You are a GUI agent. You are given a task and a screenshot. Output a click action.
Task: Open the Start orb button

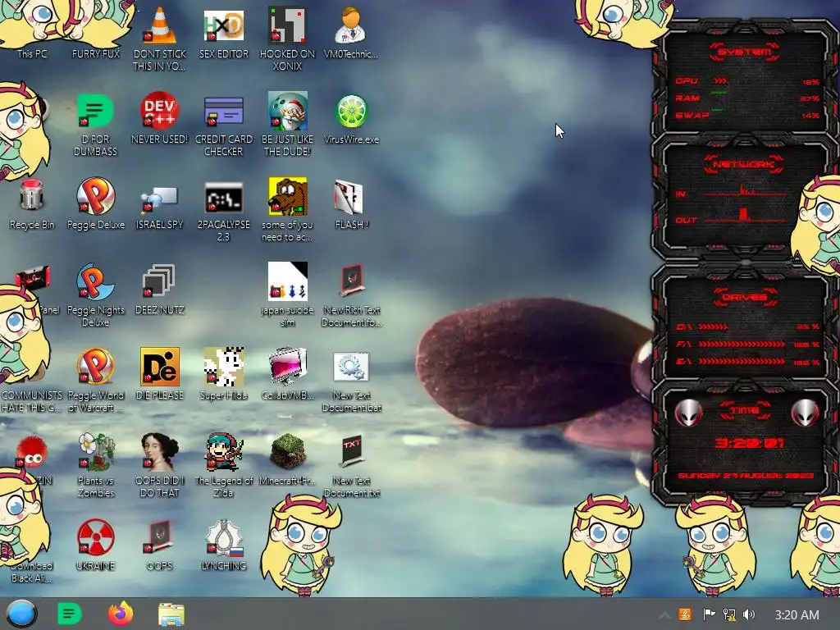(22, 614)
